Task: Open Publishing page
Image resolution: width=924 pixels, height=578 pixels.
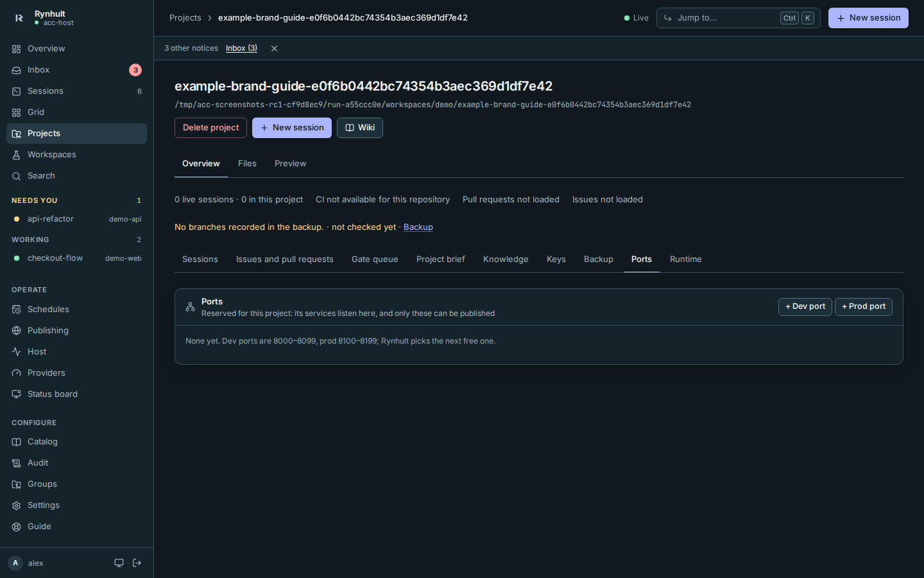Action: pyautogui.click(x=76, y=331)
